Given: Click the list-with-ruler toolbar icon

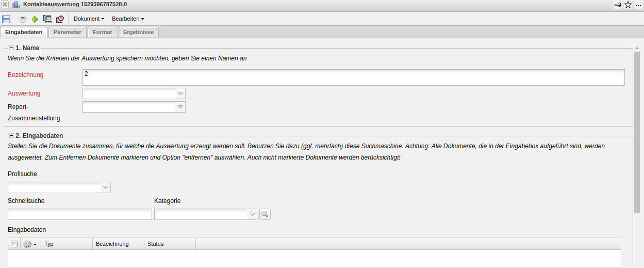Looking at the screenshot, I should tap(47, 19).
